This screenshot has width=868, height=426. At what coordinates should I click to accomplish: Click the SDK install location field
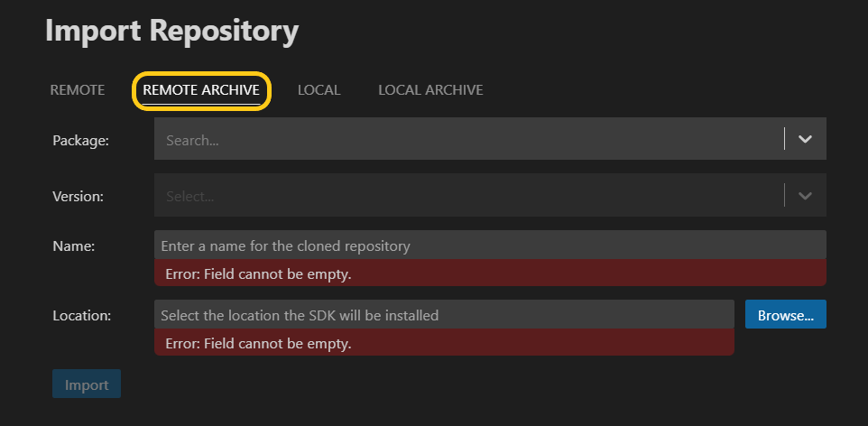[x=443, y=315]
